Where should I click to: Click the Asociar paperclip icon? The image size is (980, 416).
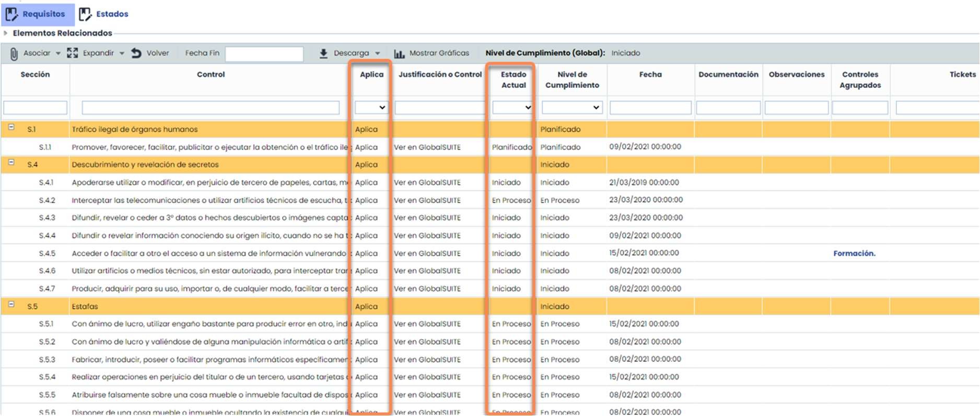pyautogui.click(x=14, y=53)
